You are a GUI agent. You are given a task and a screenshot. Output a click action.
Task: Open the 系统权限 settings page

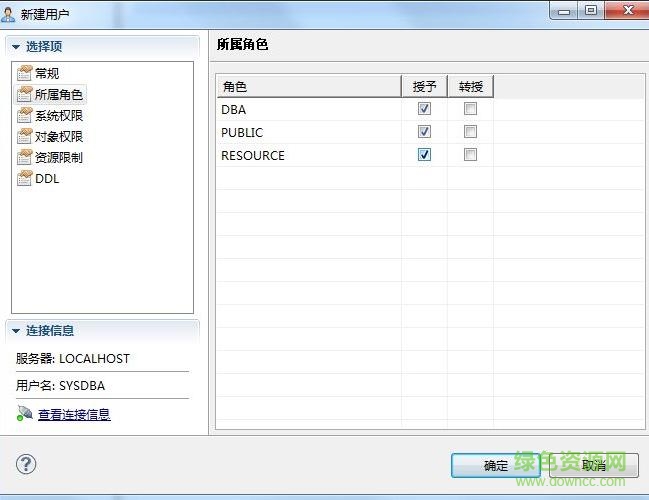click(x=59, y=115)
